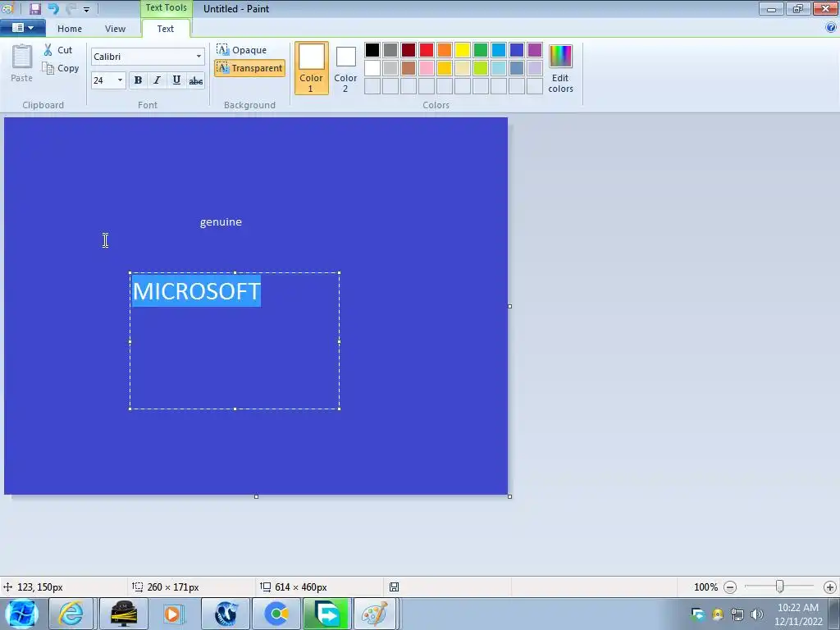Open the Windows Start button
The image size is (840, 630).
[22, 614]
